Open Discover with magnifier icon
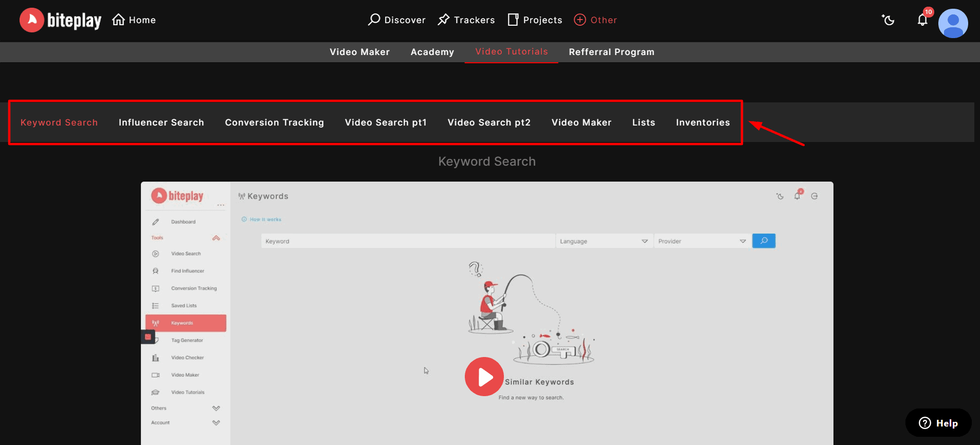Screen dimensions: 980x445 (x=374, y=20)
